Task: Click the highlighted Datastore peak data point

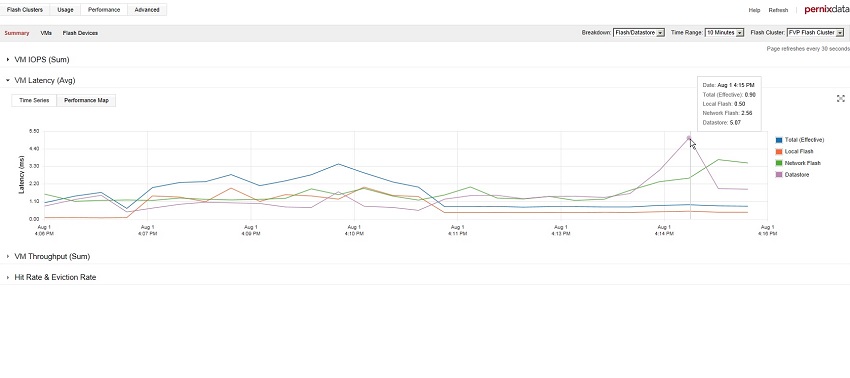Action: point(689,138)
